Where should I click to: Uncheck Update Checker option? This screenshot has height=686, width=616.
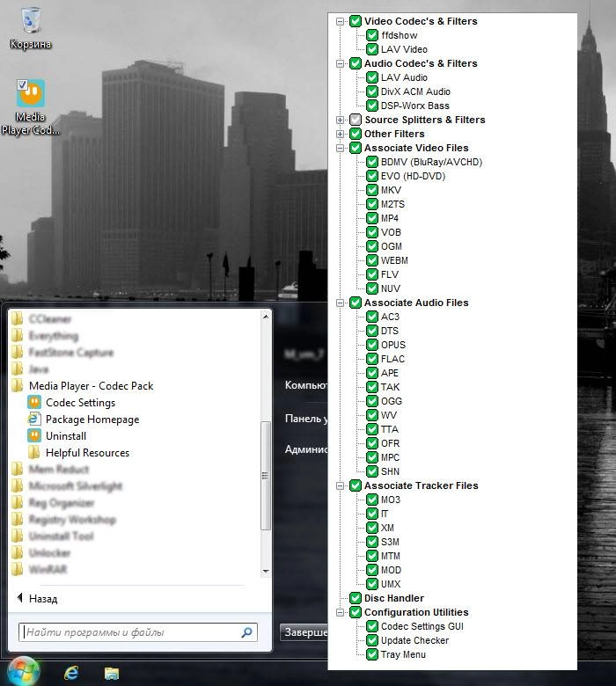372,640
